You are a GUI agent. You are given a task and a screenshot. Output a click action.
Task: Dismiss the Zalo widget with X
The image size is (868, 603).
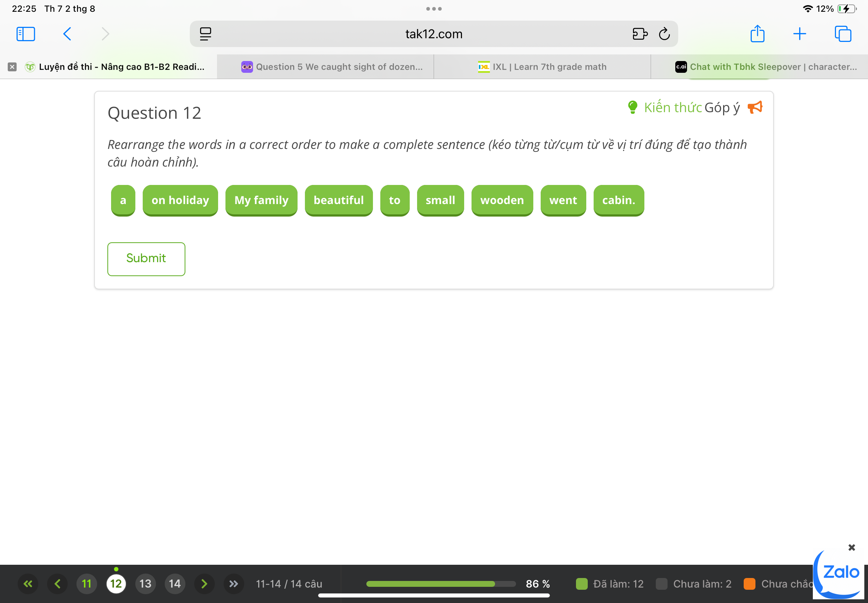851,547
